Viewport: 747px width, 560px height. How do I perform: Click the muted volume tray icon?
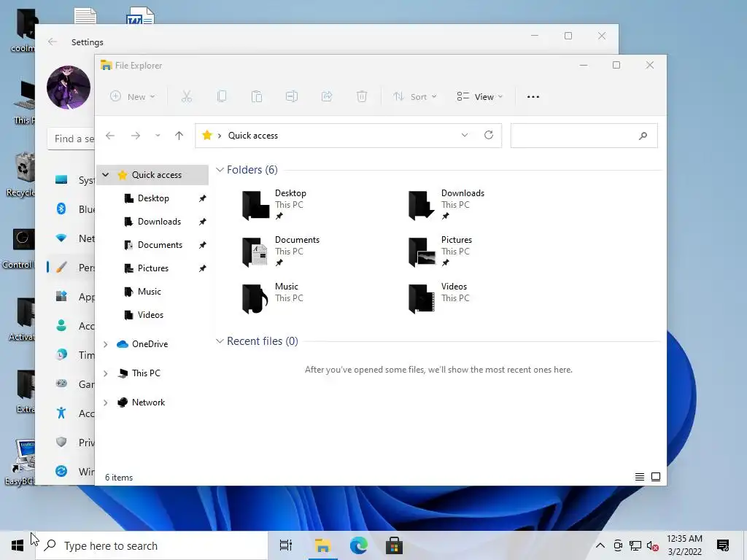(x=653, y=545)
